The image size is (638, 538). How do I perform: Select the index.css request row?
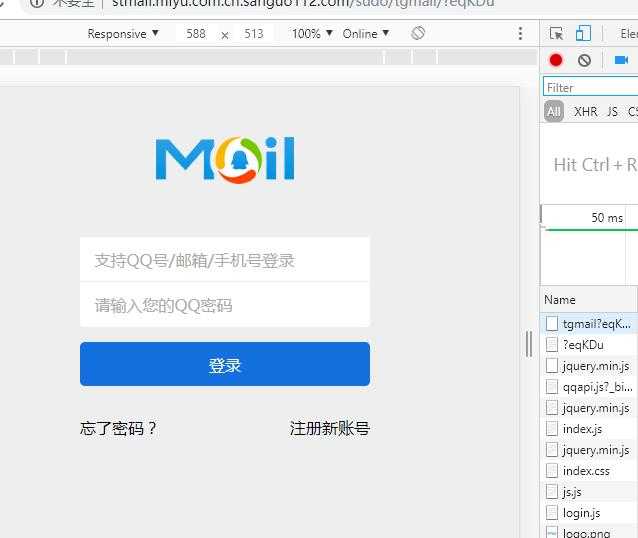click(x=589, y=470)
